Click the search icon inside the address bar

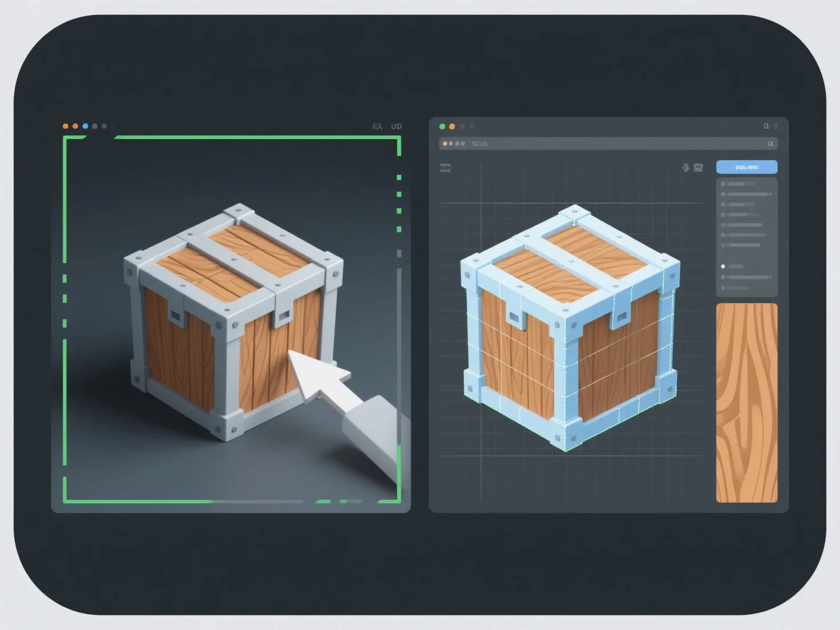click(770, 144)
